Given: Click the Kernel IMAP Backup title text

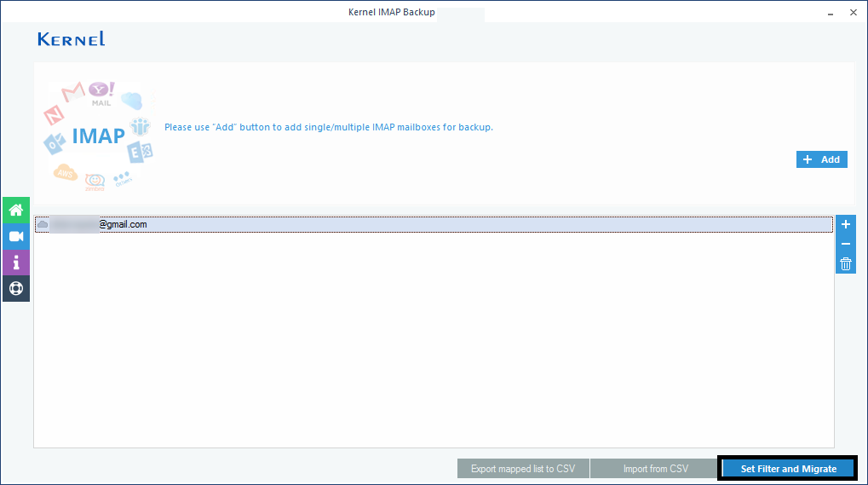Looking at the screenshot, I should click(391, 12).
